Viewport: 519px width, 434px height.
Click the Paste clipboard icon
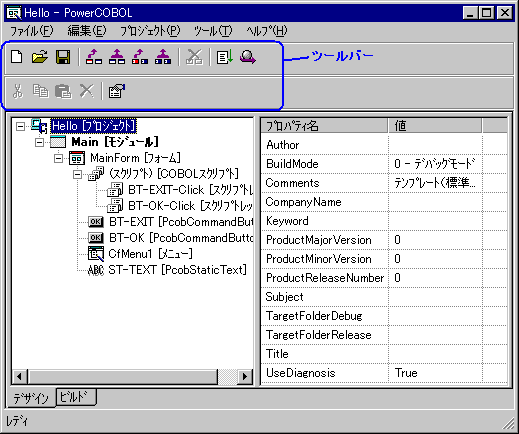(x=63, y=91)
